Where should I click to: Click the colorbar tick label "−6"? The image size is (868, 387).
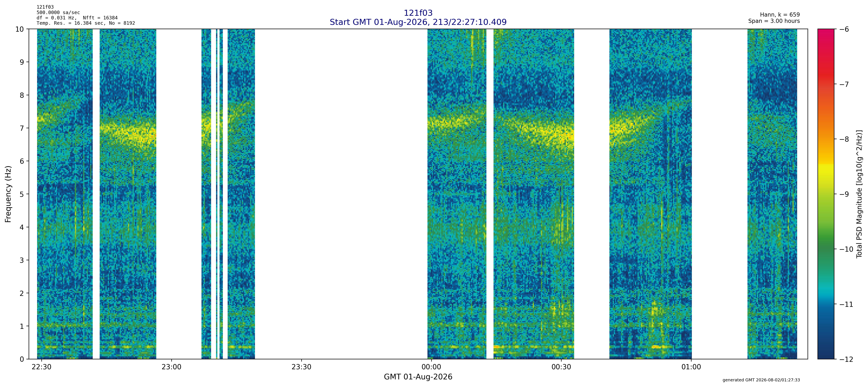843,29
